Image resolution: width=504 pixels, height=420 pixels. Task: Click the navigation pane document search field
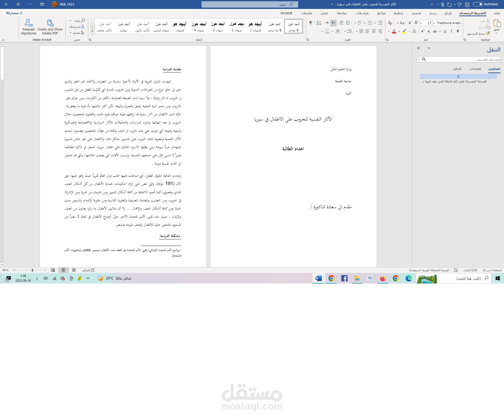coord(459,60)
